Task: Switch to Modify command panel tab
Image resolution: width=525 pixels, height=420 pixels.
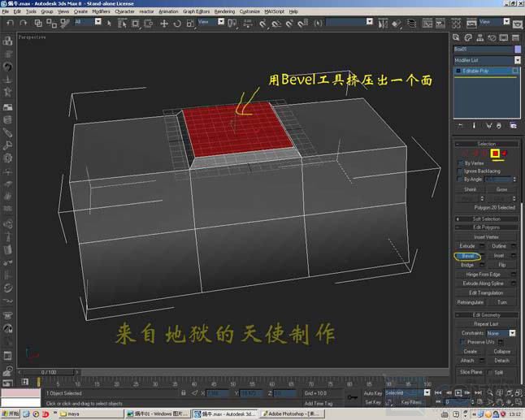Action: click(468, 37)
